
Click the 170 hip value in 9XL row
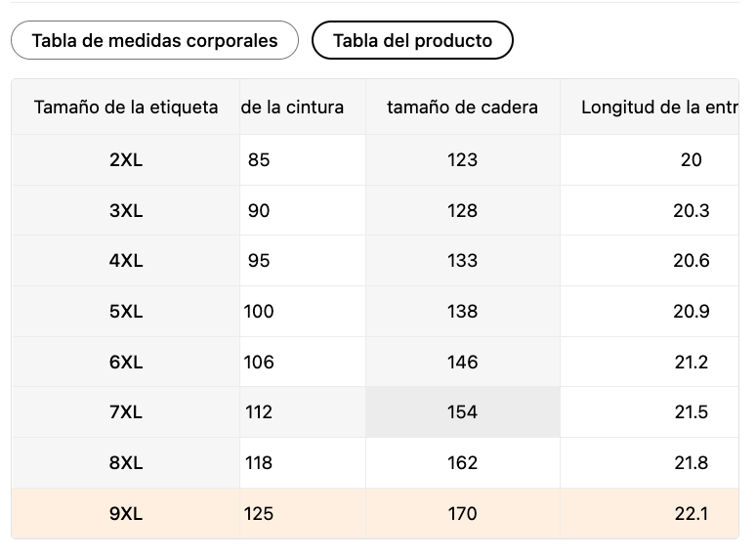click(462, 514)
